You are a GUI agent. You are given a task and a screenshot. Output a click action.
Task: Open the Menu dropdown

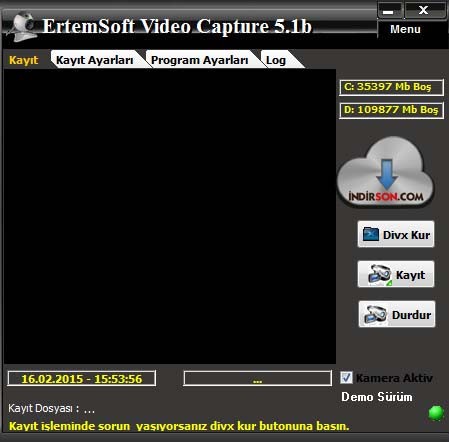(x=405, y=29)
